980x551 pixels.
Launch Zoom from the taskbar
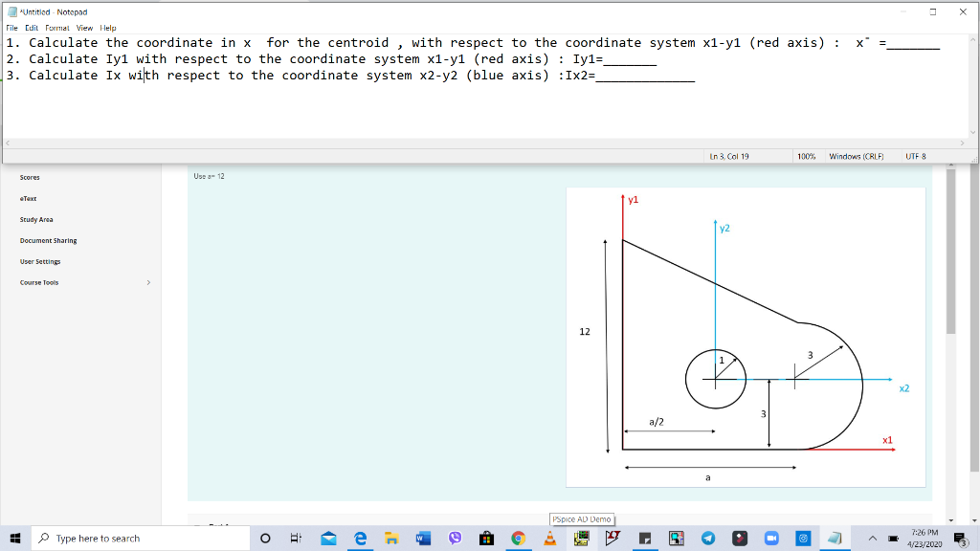click(x=771, y=538)
